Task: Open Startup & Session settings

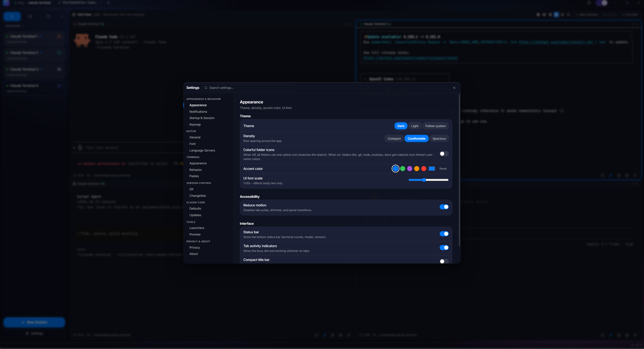Action: click(202, 118)
